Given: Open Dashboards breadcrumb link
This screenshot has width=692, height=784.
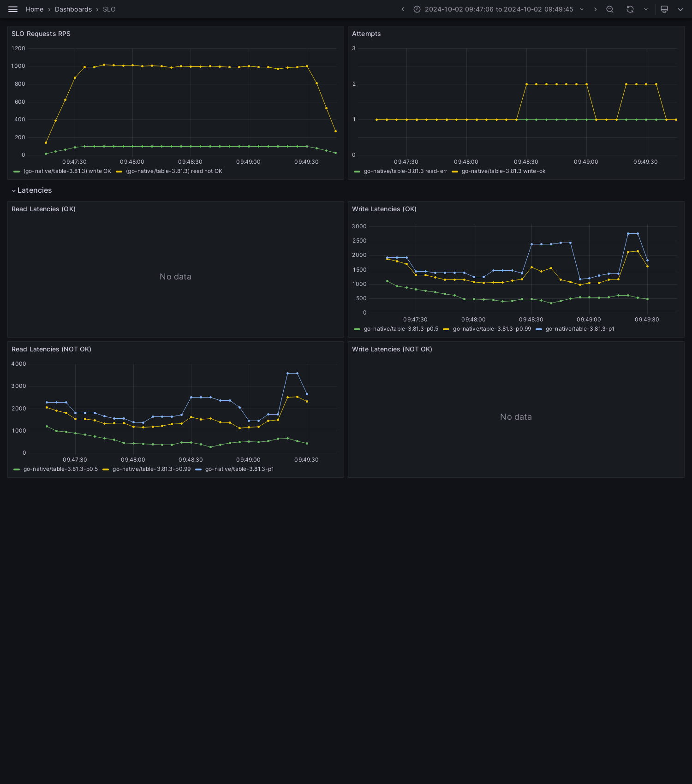Looking at the screenshot, I should pyautogui.click(x=73, y=9).
